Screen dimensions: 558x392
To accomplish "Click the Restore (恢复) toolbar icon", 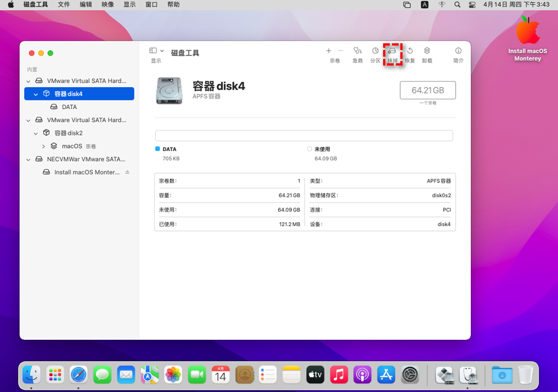I will 410,51.
